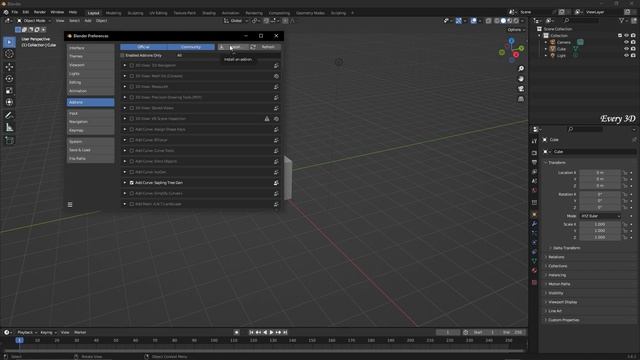Select the 3D Cursor tool
This screenshot has width=640, height=360.
[x=9, y=54]
